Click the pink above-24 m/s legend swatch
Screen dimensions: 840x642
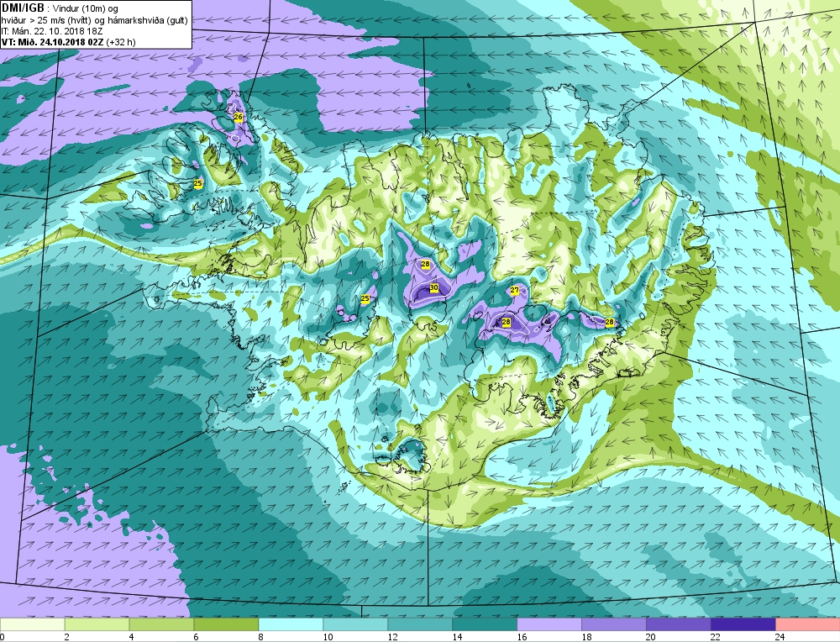point(807,625)
